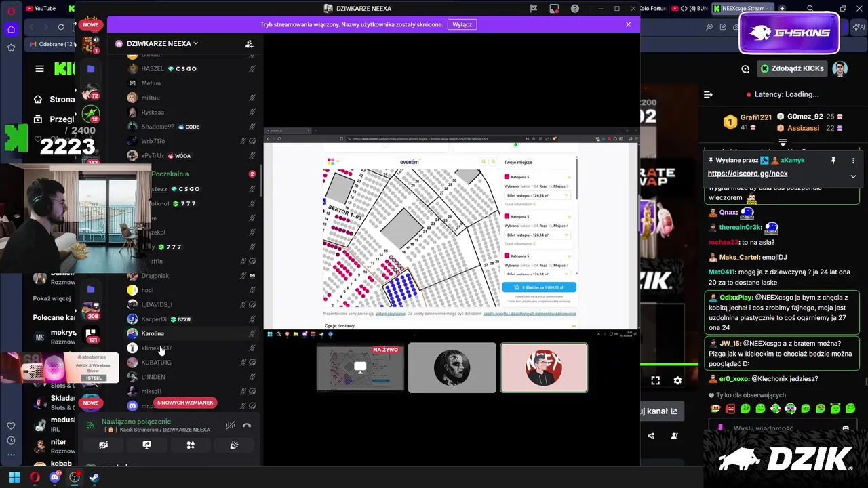Select user Dragoniak in voice list
Image resolution: width=868 pixels, height=488 pixels.
(155, 276)
